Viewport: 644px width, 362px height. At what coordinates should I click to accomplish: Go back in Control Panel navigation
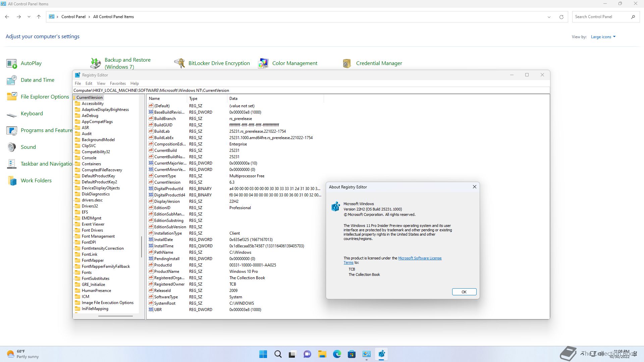point(7,17)
